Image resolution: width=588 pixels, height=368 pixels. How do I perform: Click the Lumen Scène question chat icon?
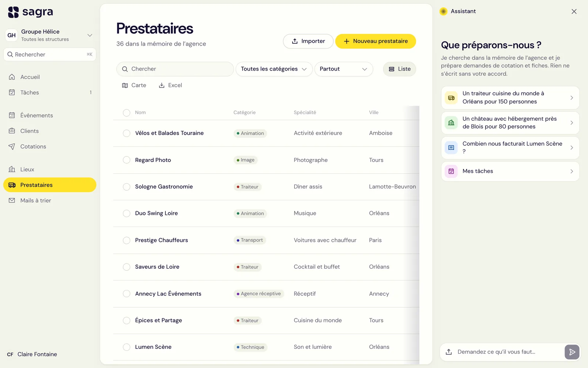[451, 148]
